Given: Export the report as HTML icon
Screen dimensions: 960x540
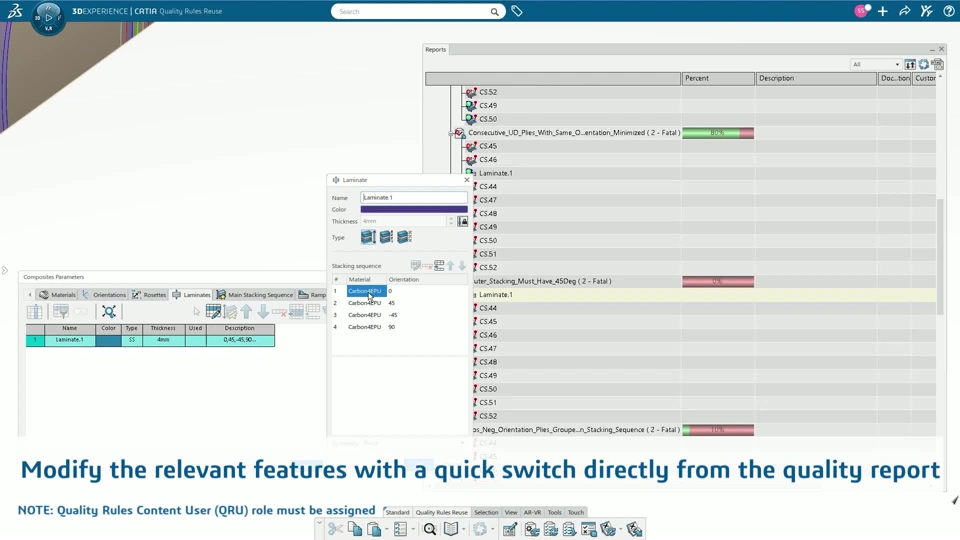Looking at the screenshot, I should [x=937, y=64].
